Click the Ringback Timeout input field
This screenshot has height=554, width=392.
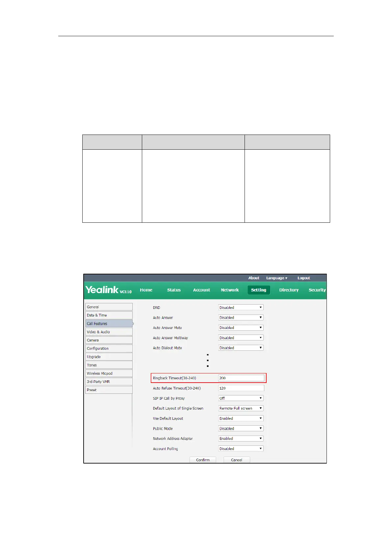coord(241,378)
